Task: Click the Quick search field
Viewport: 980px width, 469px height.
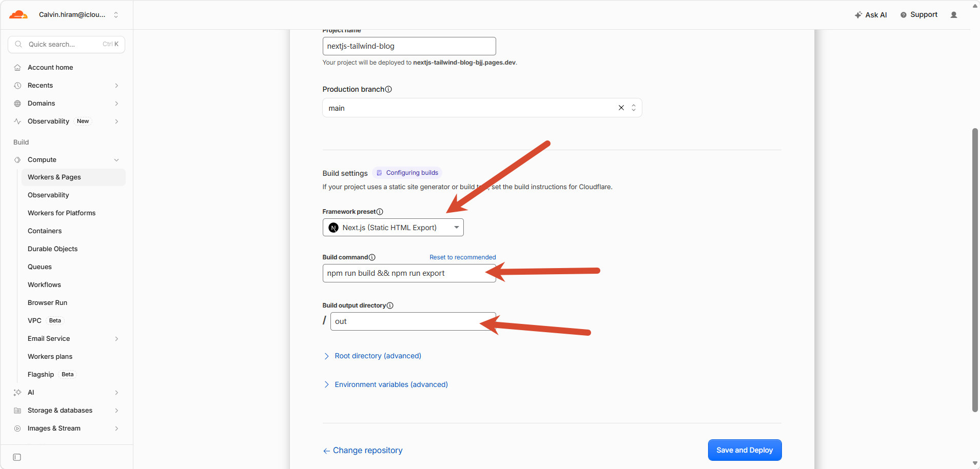Action: click(66, 44)
